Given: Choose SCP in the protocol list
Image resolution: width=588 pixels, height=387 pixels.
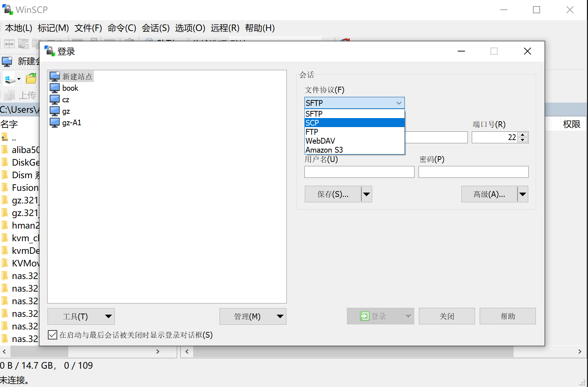Looking at the screenshot, I should pyautogui.click(x=354, y=123).
